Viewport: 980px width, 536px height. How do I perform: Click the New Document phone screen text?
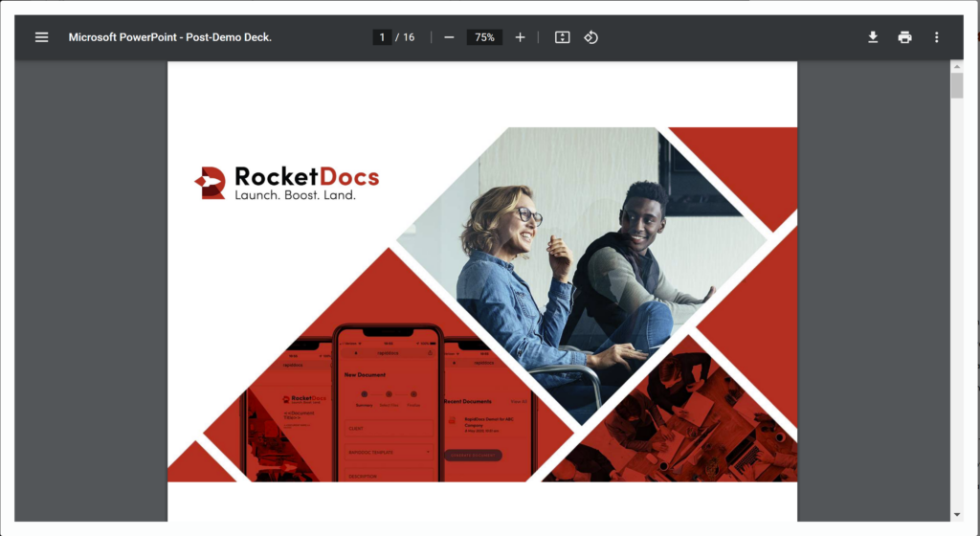(365, 375)
